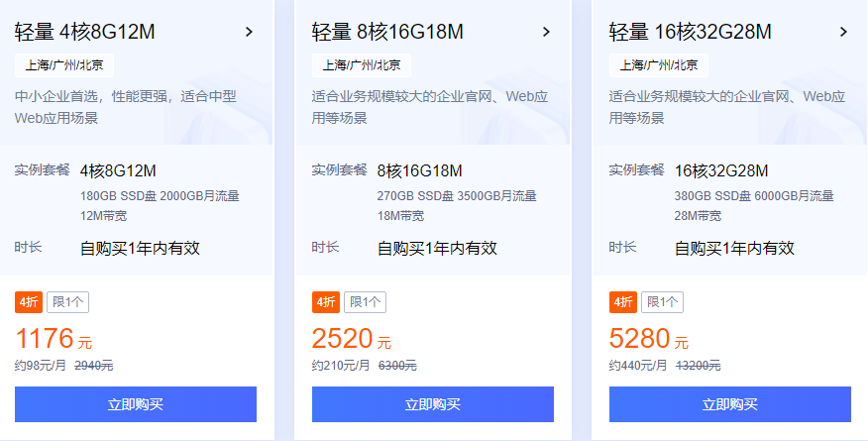Open the 轻量 8核16G18M product title
Viewport: 868px width, 441px height.
(x=388, y=32)
